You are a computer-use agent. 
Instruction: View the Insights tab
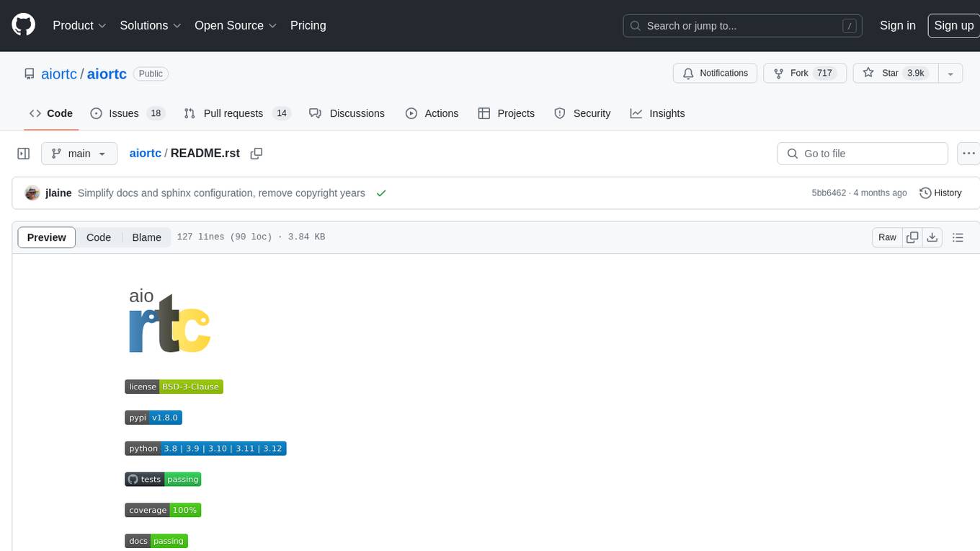coord(657,113)
